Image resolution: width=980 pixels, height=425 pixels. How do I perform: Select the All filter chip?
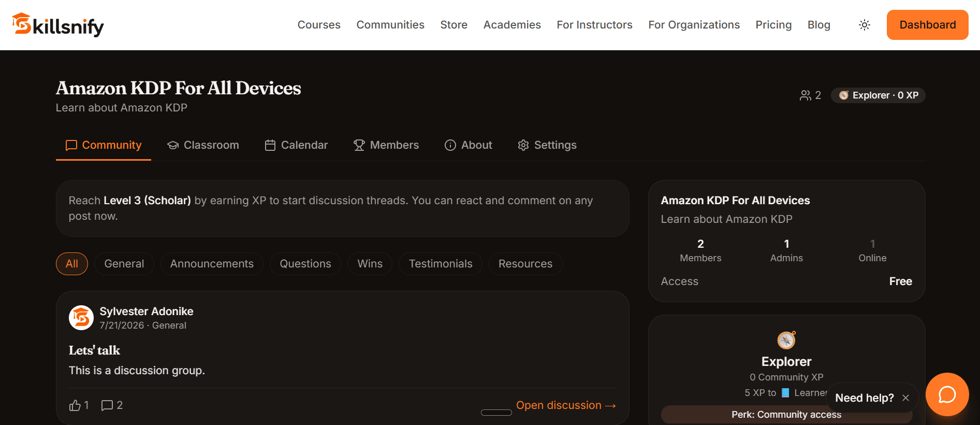tap(72, 264)
